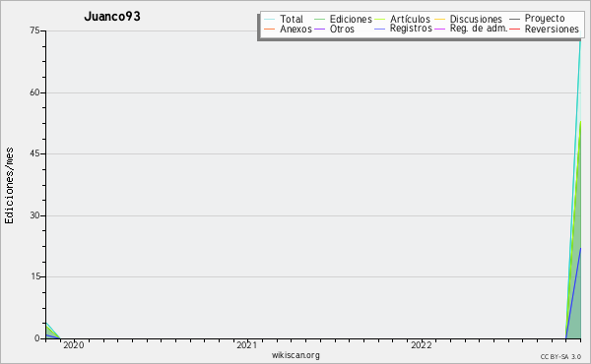Viewport: 591px width, 364px height.
Task: Click the 2020 x-axis label
Action: coord(74,345)
